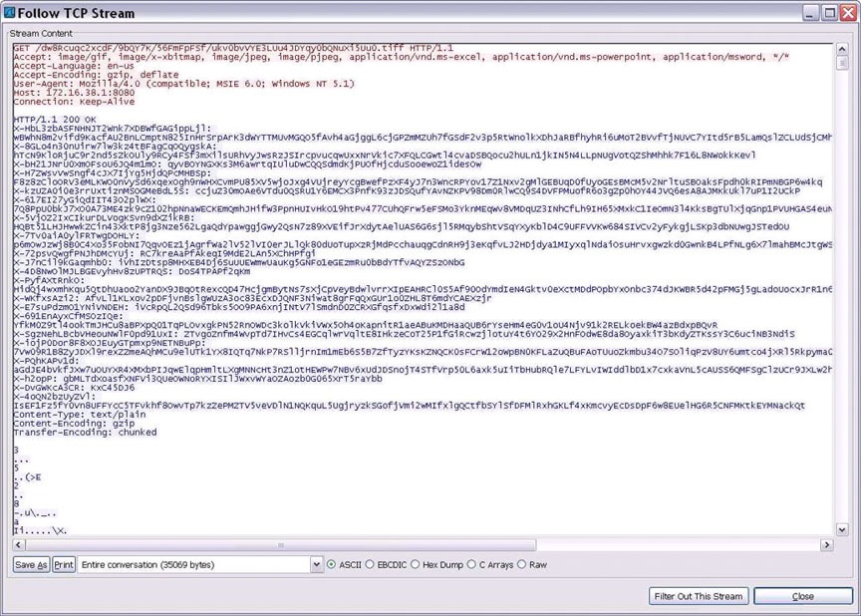Screen dimensions: 861x616
Task: Click the Print button
Action: (64, 564)
